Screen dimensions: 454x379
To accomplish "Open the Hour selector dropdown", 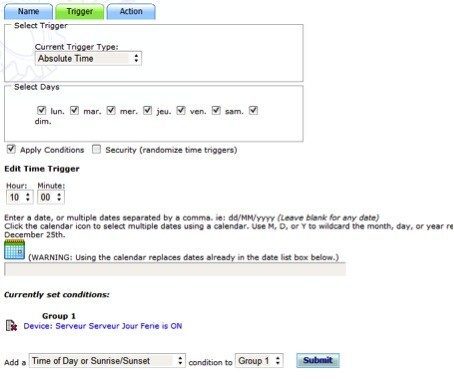I will 20,197.
